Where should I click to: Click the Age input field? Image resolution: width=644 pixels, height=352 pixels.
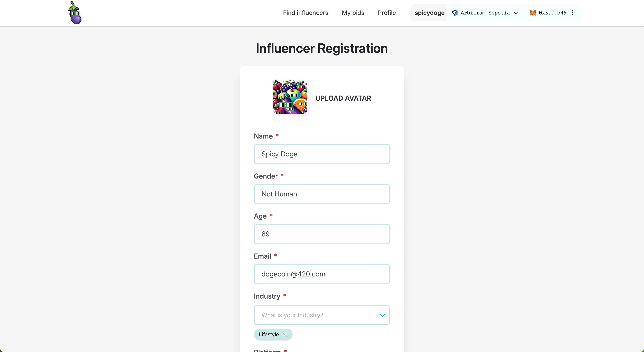tap(321, 234)
